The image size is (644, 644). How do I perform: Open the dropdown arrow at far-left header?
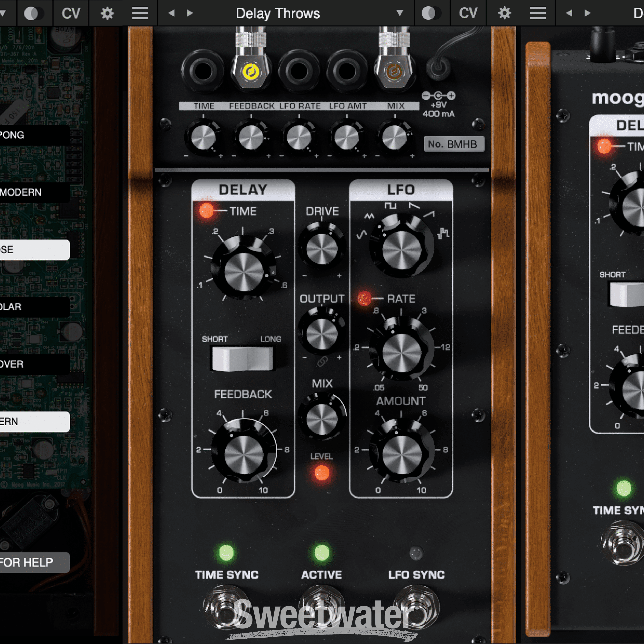(x=3, y=13)
